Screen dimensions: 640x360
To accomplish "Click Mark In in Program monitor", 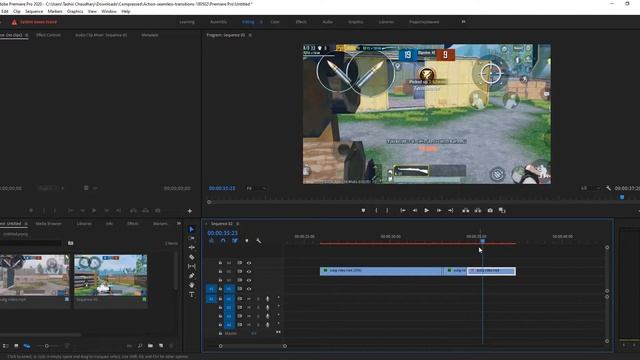I will pos(376,211).
